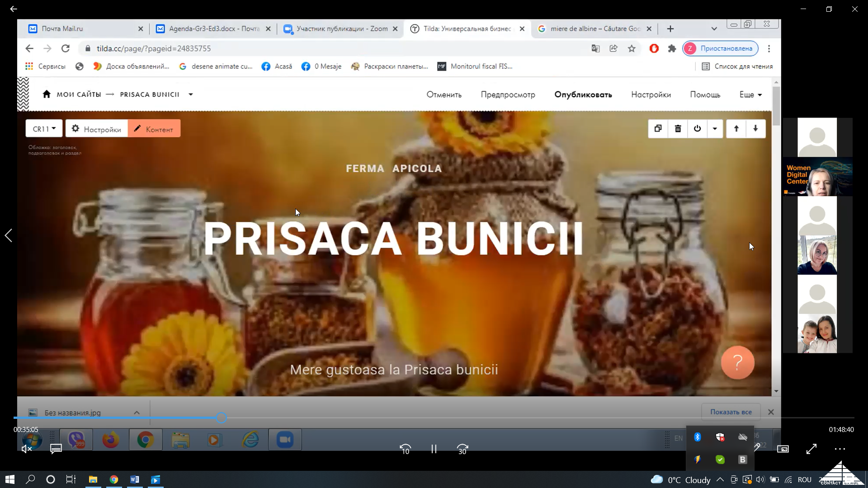868x488 pixels.
Task: Click the home icon next to МОИ САЙТЫ
Action: click(46, 94)
